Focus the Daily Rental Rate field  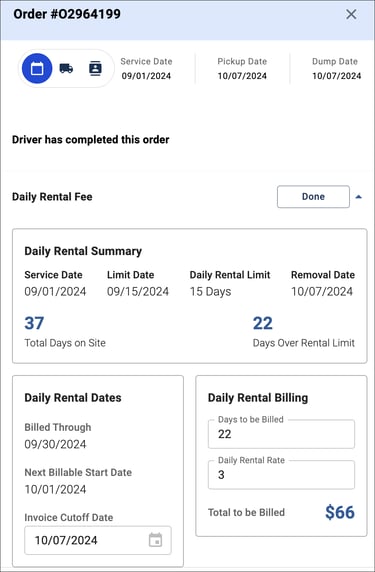point(281,475)
